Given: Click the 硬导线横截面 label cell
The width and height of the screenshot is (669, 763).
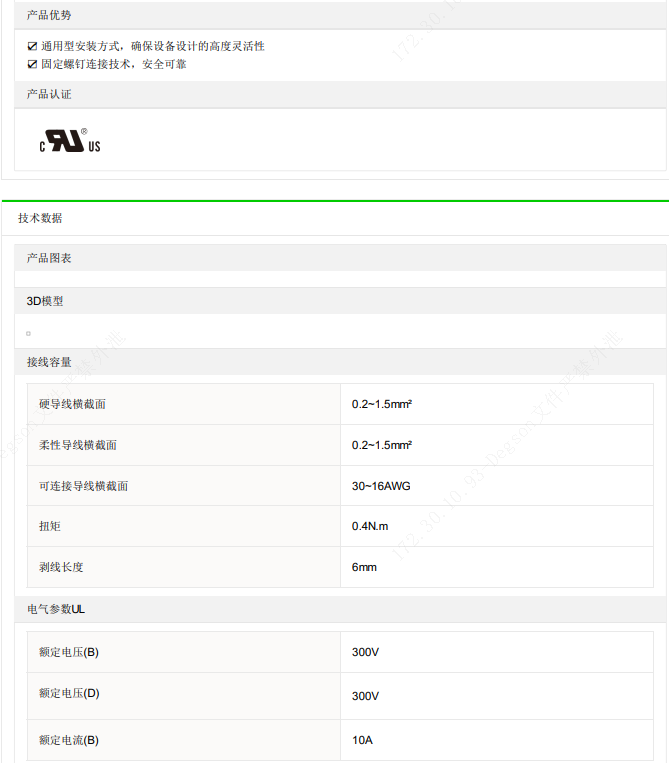Looking at the screenshot, I should click(x=184, y=404).
